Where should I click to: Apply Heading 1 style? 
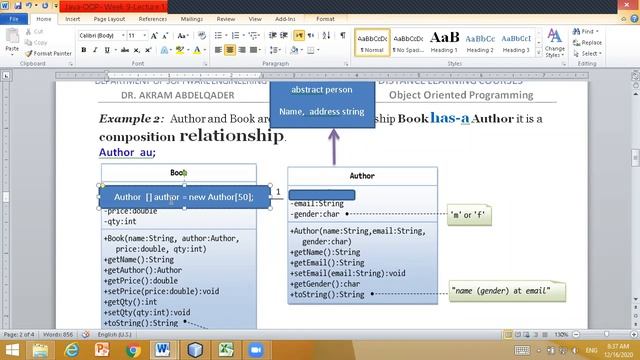point(444,42)
